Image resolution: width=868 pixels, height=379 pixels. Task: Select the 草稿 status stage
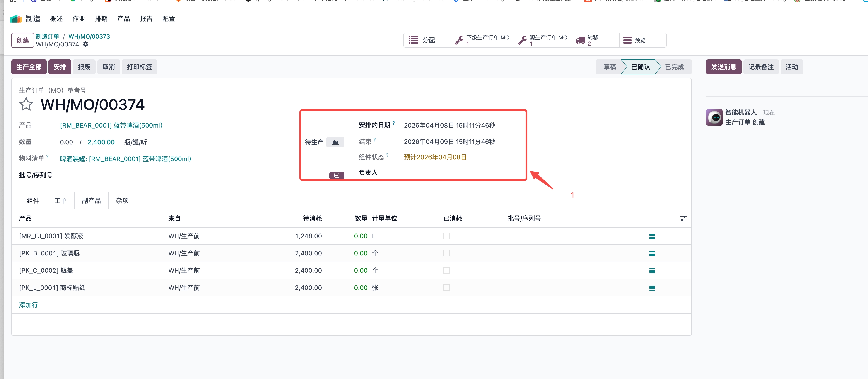point(610,67)
